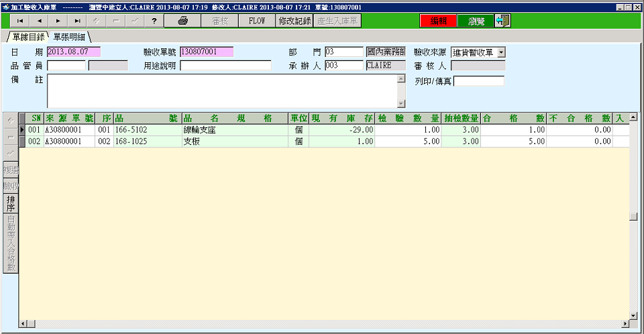
Task: Click the 用途說明 input field
Action: (225, 66)
